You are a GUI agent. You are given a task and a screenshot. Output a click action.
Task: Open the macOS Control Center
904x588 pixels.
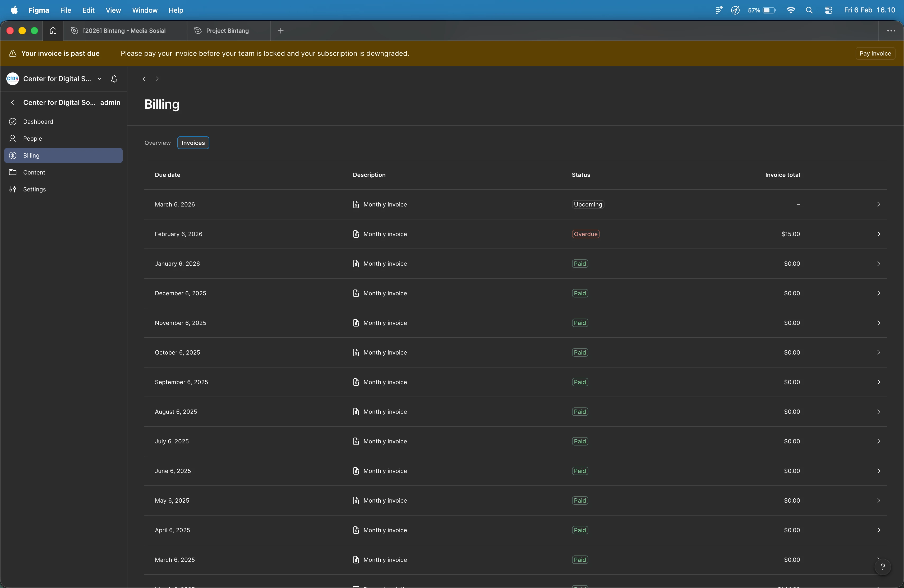pos(828,10)
